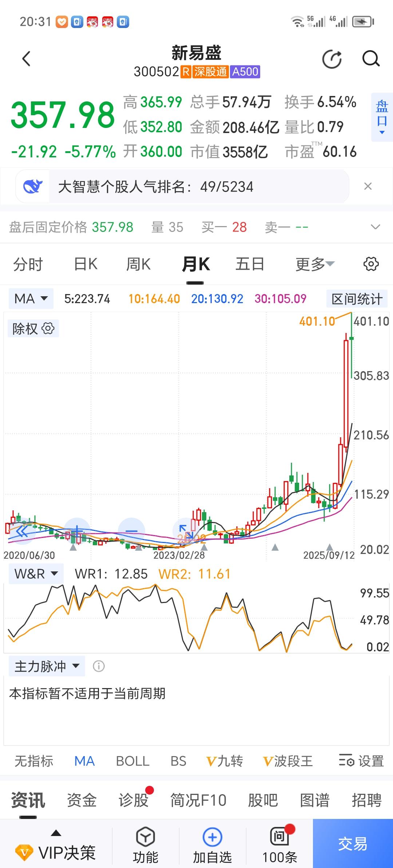Image resolution: width=393 pixels, height=868 pixels.
Task: Select the 波段王 VIP overlay
Action: point(288,761)
